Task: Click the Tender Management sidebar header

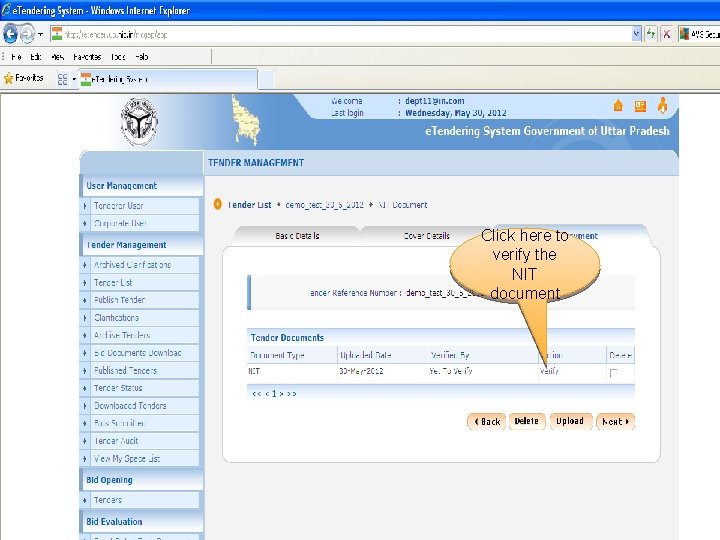Action: (x=141, y=245)
